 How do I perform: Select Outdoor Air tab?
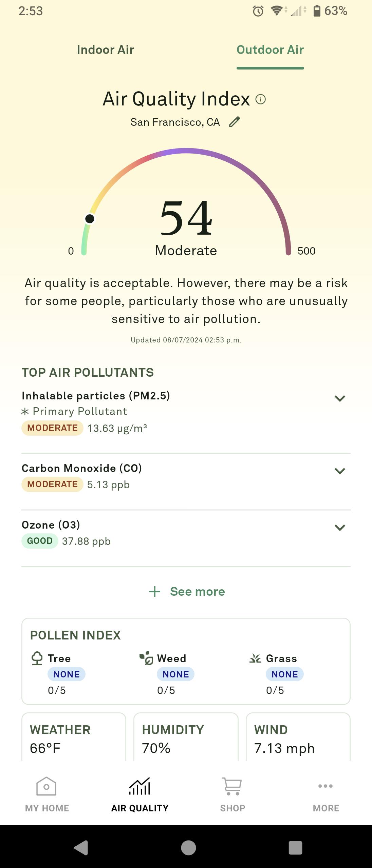[270, 50]
